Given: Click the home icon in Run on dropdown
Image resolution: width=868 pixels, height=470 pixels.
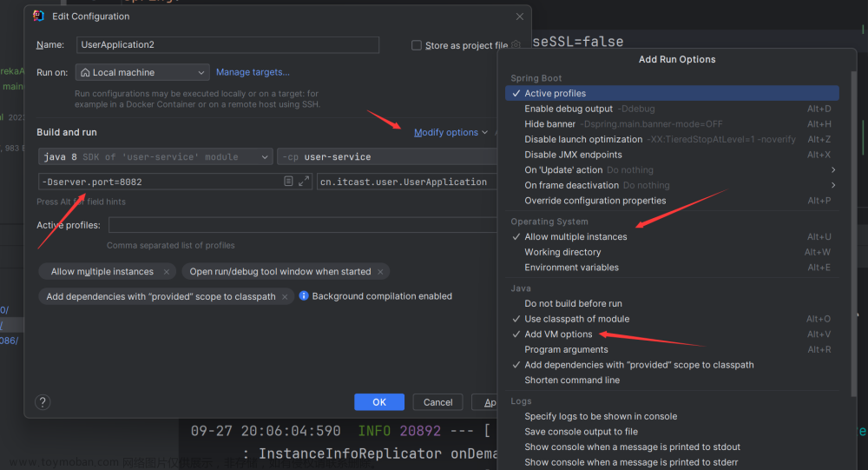Looking at the screenshot, I should tap(85, 73).
